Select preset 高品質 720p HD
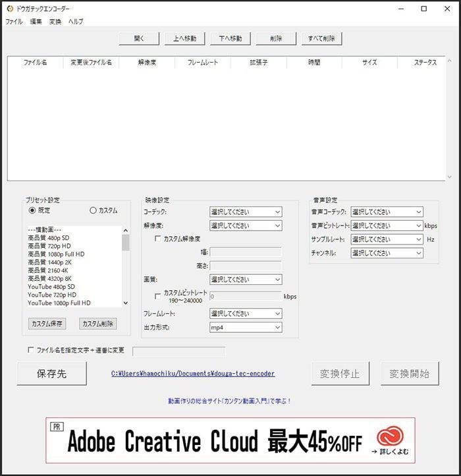This screenshot has width=461, height=476. [49, 246]
